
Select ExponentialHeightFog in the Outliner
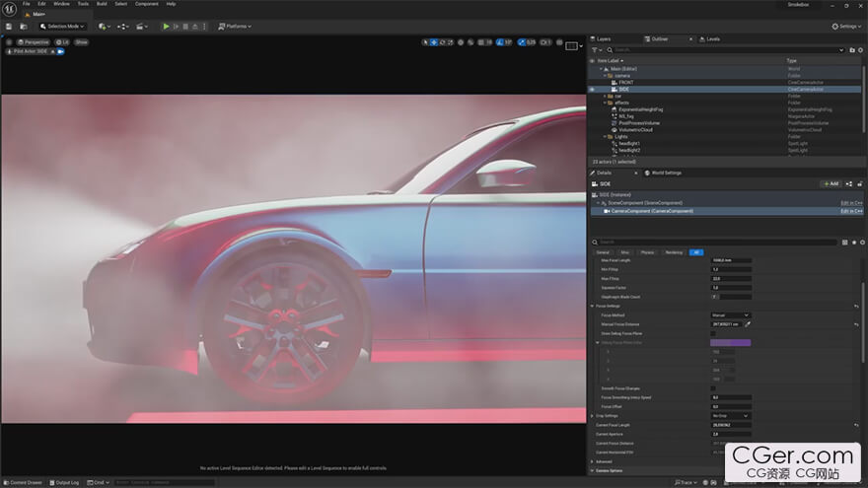point(640,109)
